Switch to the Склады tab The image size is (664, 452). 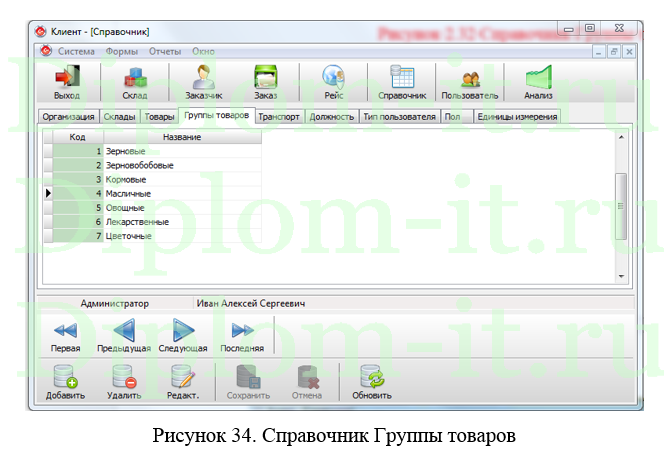coord(119,116)
